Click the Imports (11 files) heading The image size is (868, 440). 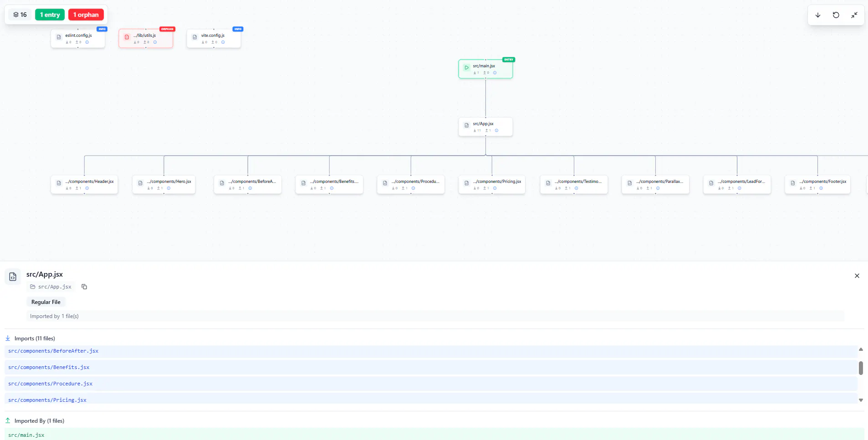(35, 339)
